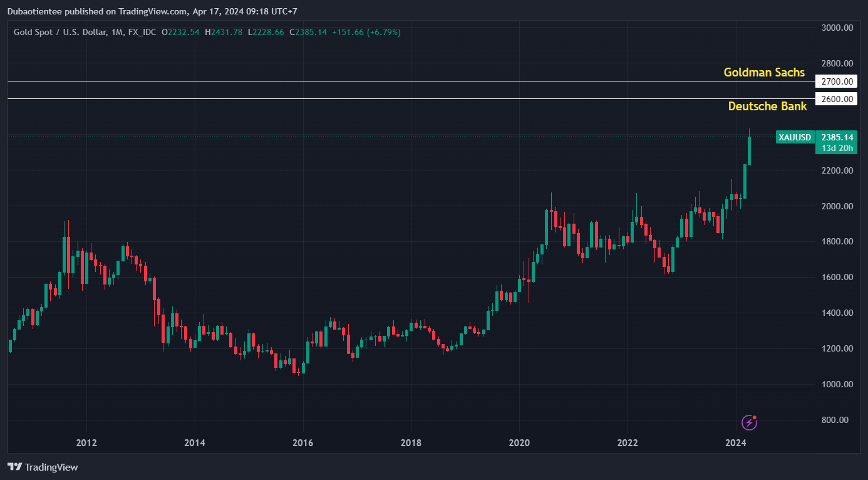This screenshot has width=868, height=480.
Task: Click the 3000.00 price axis label
Action: click(x=837, y=28)
